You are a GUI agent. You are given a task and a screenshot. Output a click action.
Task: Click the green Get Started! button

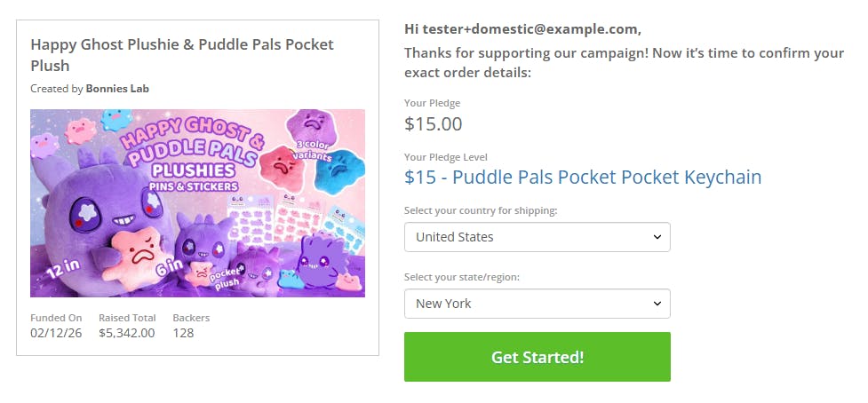tap(537, 357)
